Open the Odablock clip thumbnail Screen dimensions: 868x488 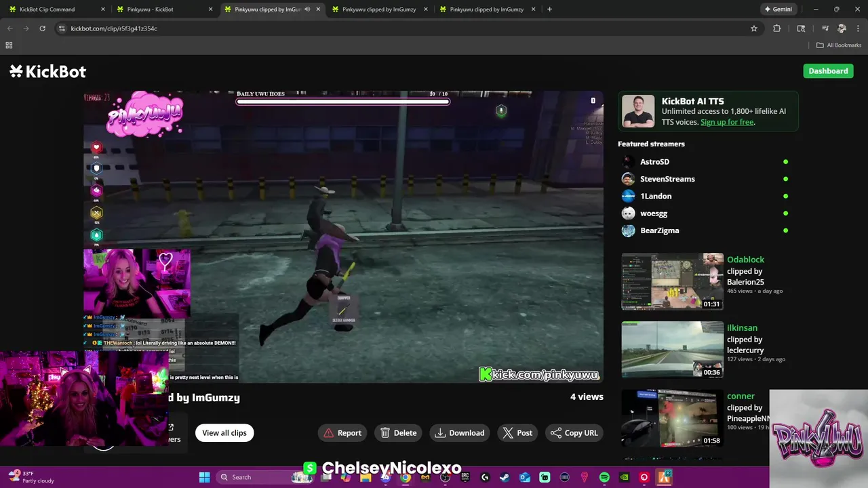pos(673,281)
